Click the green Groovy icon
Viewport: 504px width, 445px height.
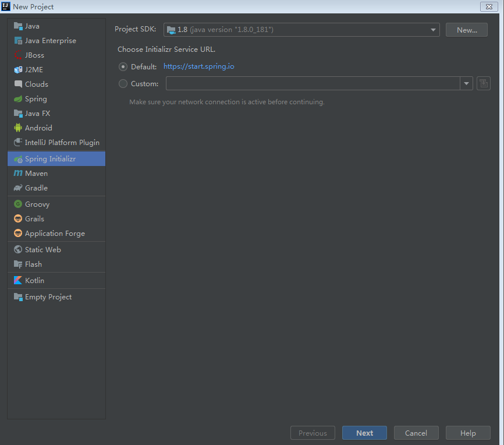(x=18, y=204)
